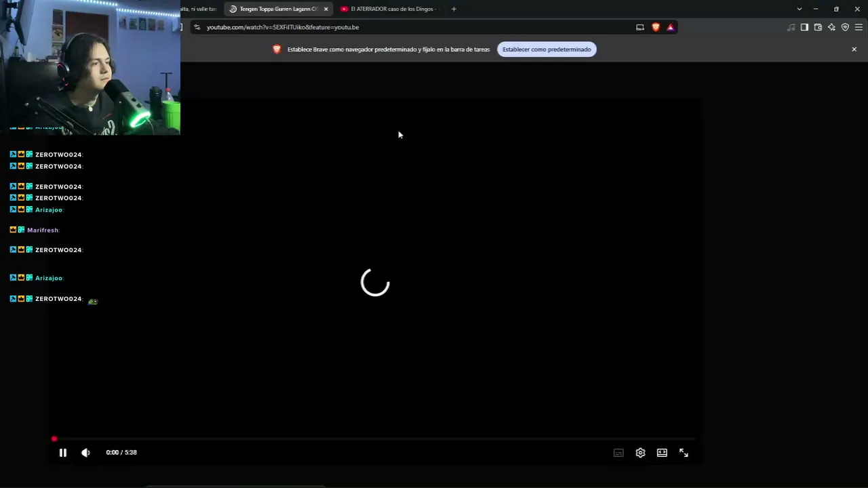868x488 pixels.
Task: Open the Brave Wallet icon
Action: [x=818, y=27]
